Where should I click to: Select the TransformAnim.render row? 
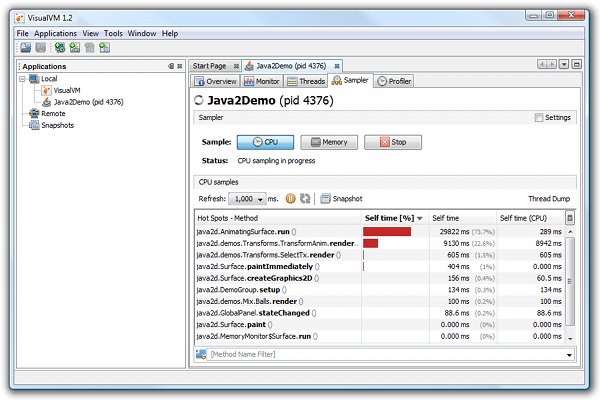pos(380,243)
